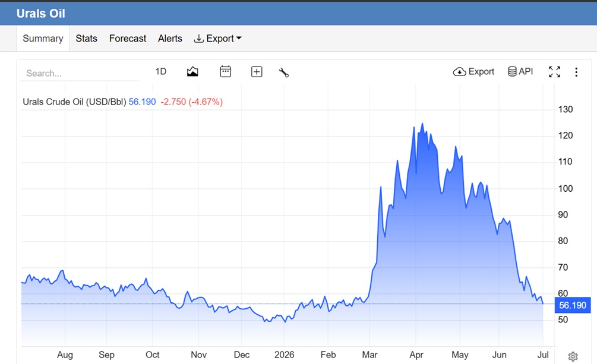Select the 56.190 current price label
The width and height of the screenshot is (597, 364).
coord(572,305)
